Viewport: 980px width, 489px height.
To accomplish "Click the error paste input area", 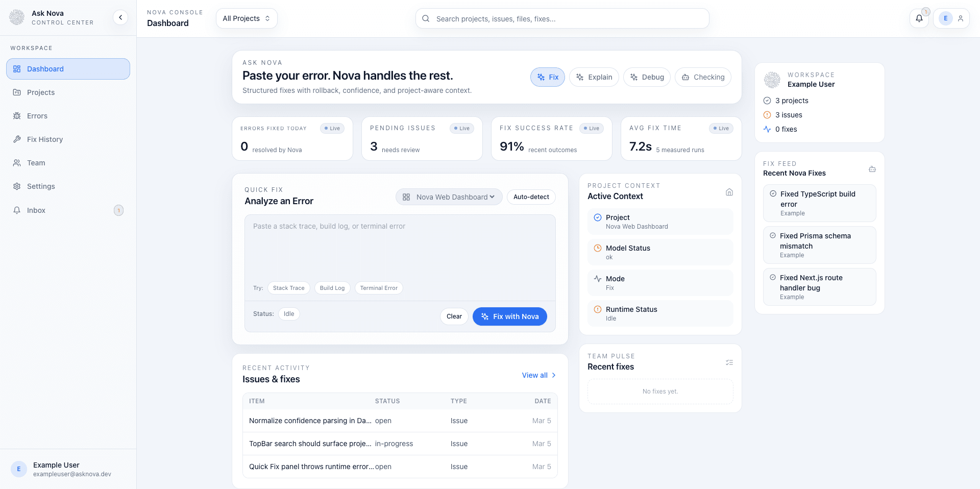I will click(x=400, y=250).
